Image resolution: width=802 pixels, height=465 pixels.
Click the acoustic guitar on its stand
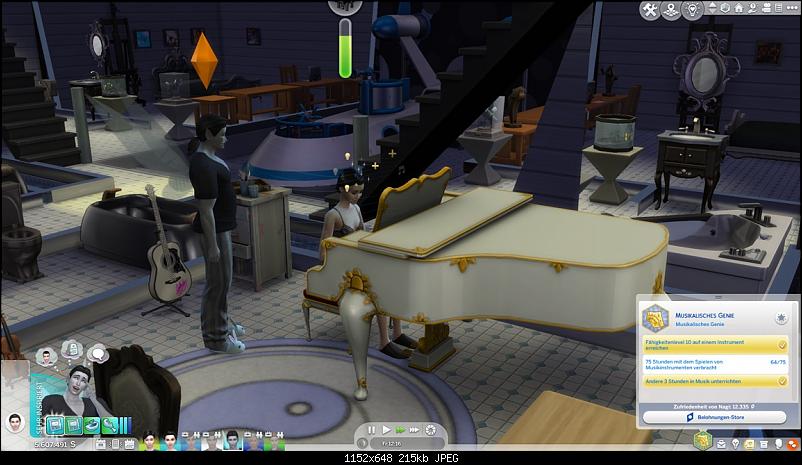point(168,251)
